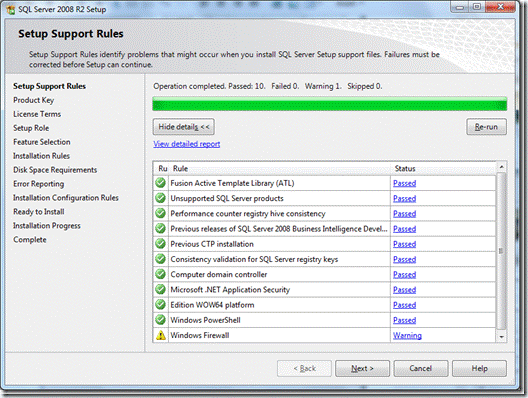
Task: Select Disk Space Requirements step
Action: pos(55,170)
